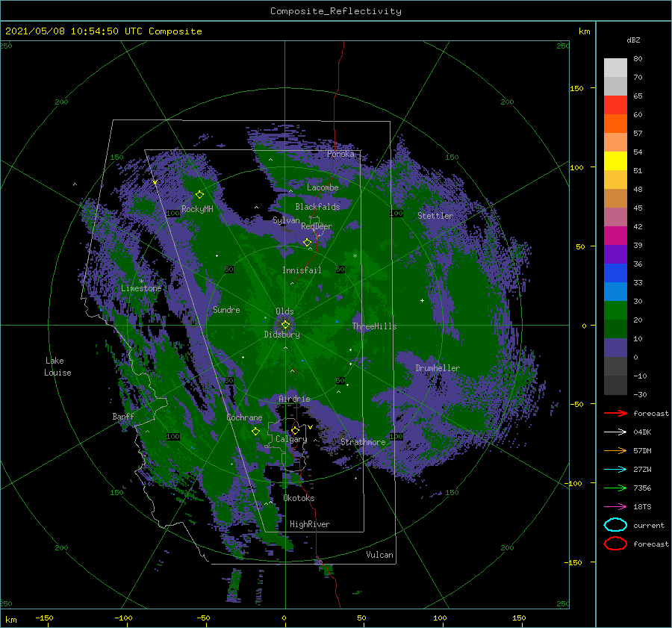Viewport: 672px width, 628px height.
Task: Click the -150 tick on bottom axis
Action: (44, 618)
